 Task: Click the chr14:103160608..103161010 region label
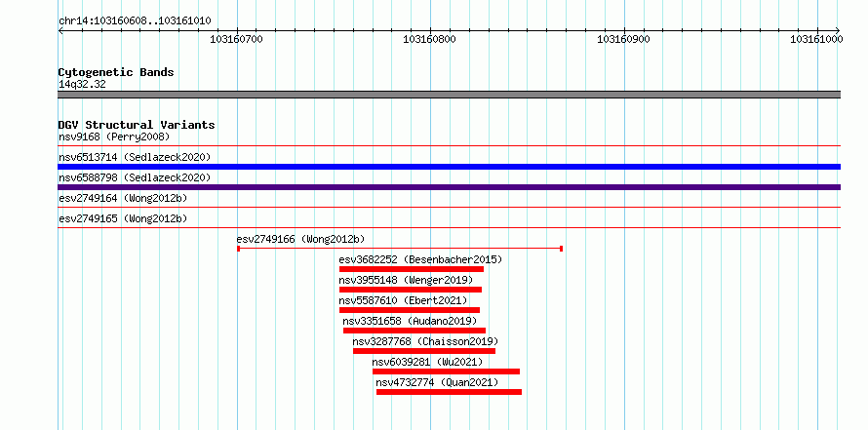(135, 21)
